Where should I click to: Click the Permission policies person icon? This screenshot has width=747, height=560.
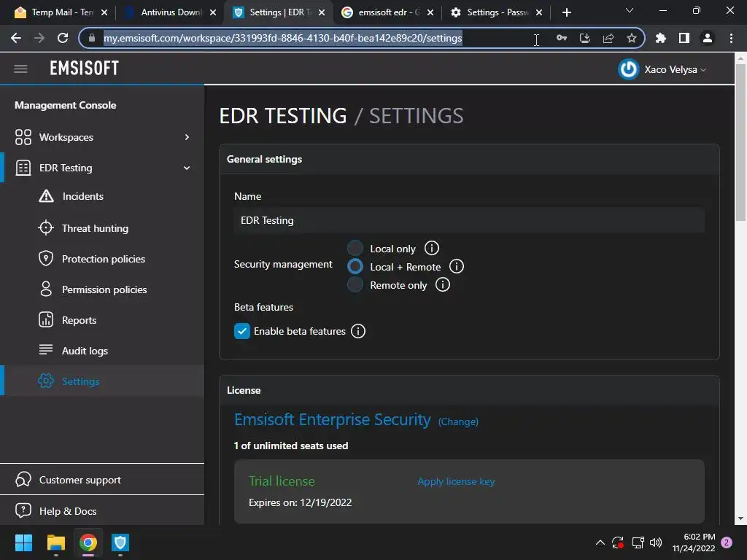[46, 289]
